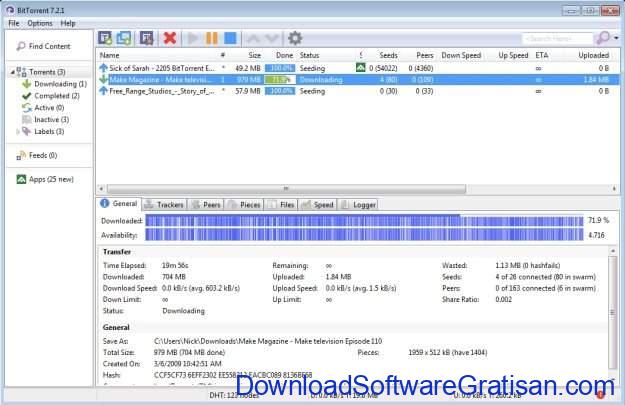
Task: Select the Make Magazine torrent row
Action: click(358, 80)
